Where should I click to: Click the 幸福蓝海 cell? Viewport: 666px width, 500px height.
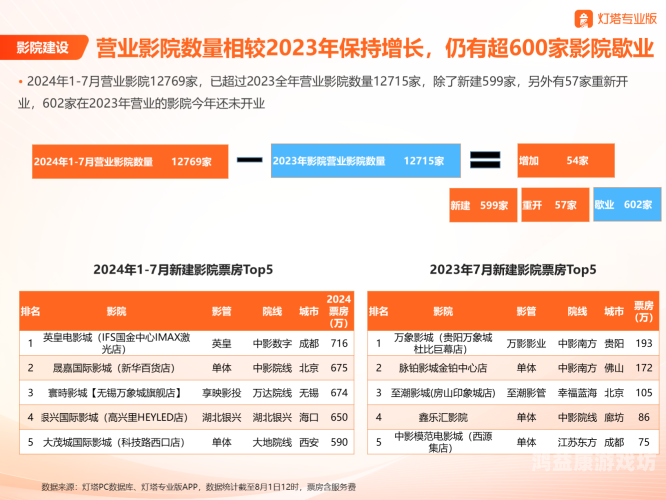577,393
